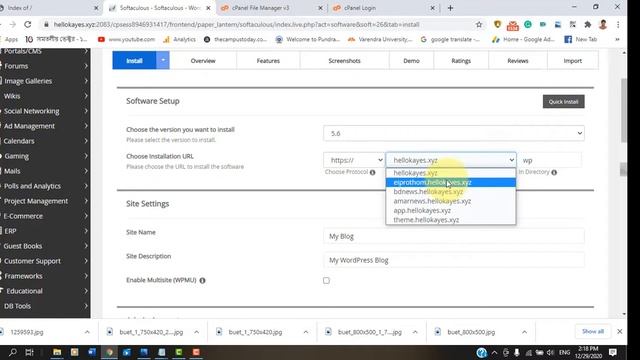Click the volume icon in system tray
The height and width of the screenshot is (360, 640).
tap(550, 352)
